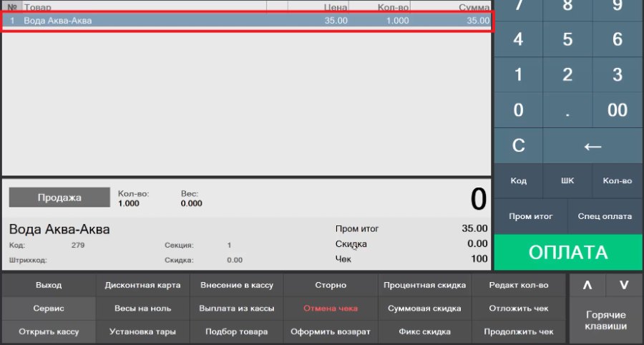Tap digit 8 on the keypad
This screenshot has width=644, height=345.
(567, 9)
